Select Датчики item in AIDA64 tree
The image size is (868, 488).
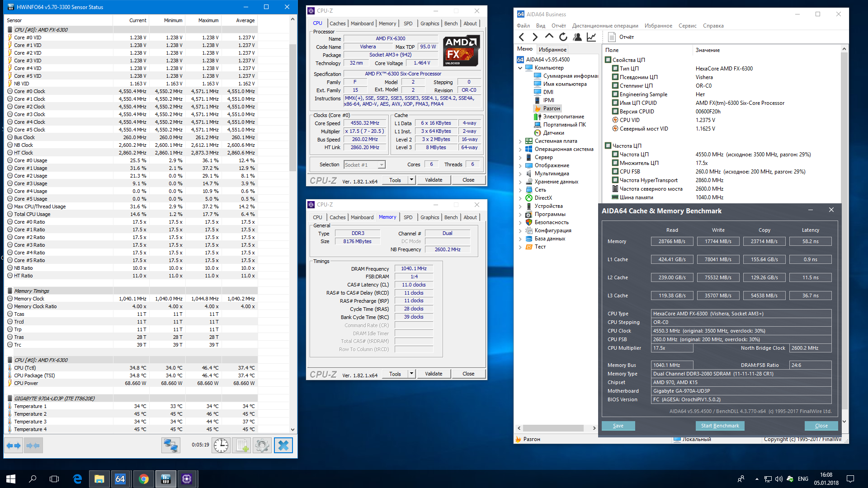pyautogui.click(x=553, y=133)
